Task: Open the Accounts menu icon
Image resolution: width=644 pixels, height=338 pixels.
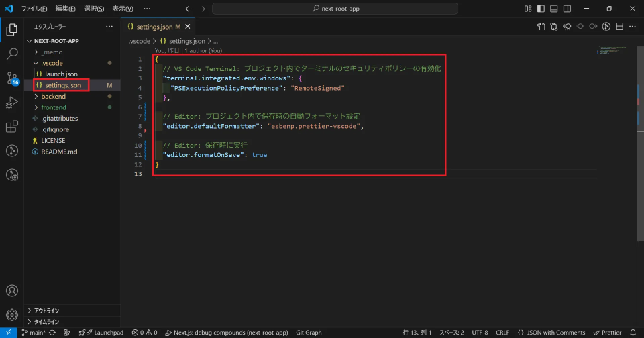Action: coord(12,291)
